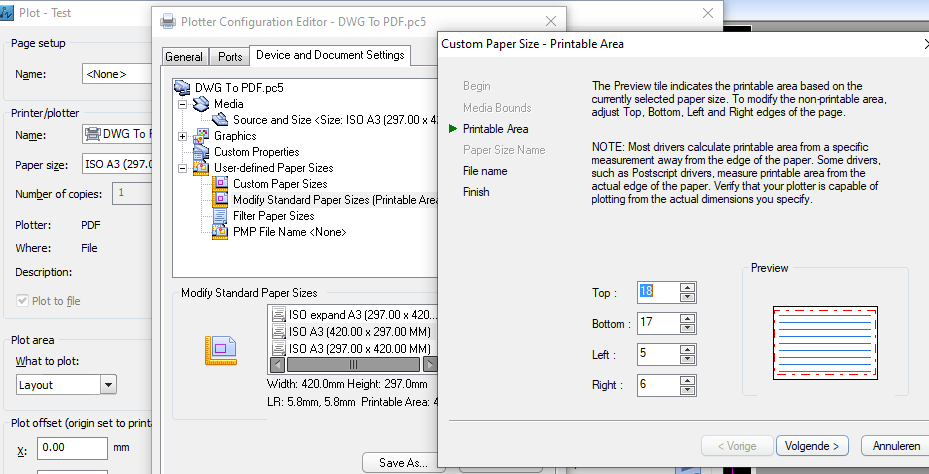Click the Custom Paper Sizes icon

tap(221, 184)
